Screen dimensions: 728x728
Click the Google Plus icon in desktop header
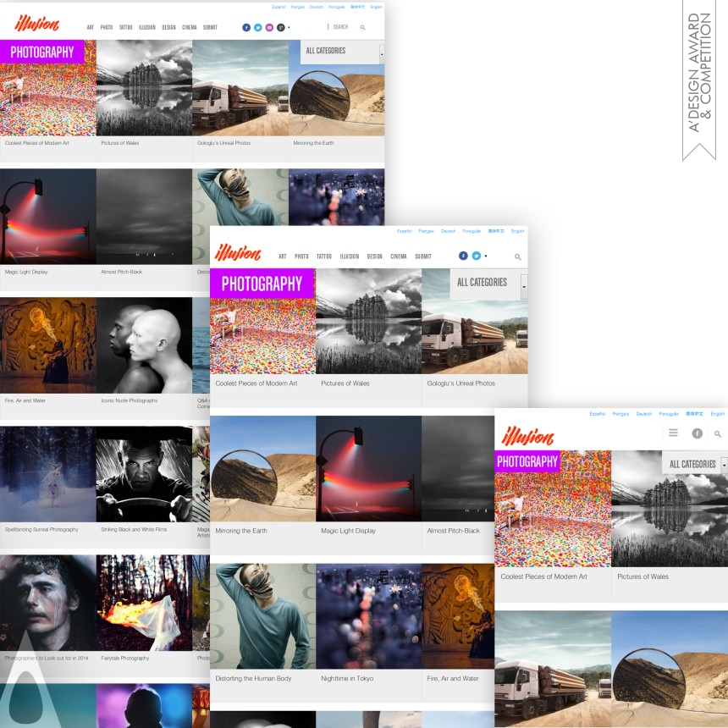[x=280, y=27]
